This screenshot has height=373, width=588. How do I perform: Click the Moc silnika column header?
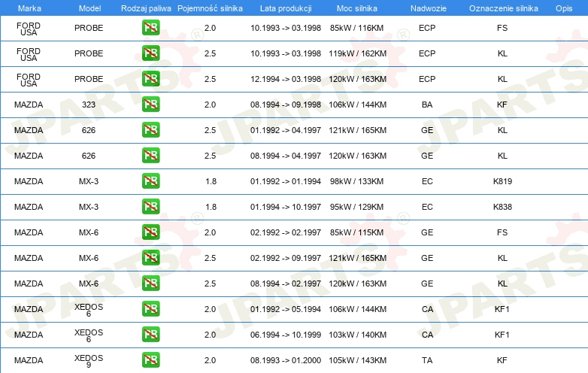(x=357, y=8)
